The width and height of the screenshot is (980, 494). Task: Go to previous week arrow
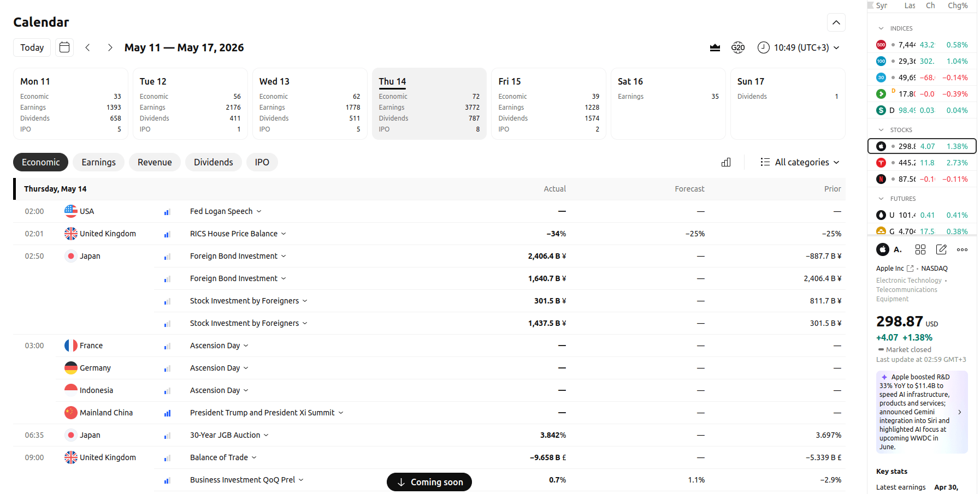(x=87, y=47)
